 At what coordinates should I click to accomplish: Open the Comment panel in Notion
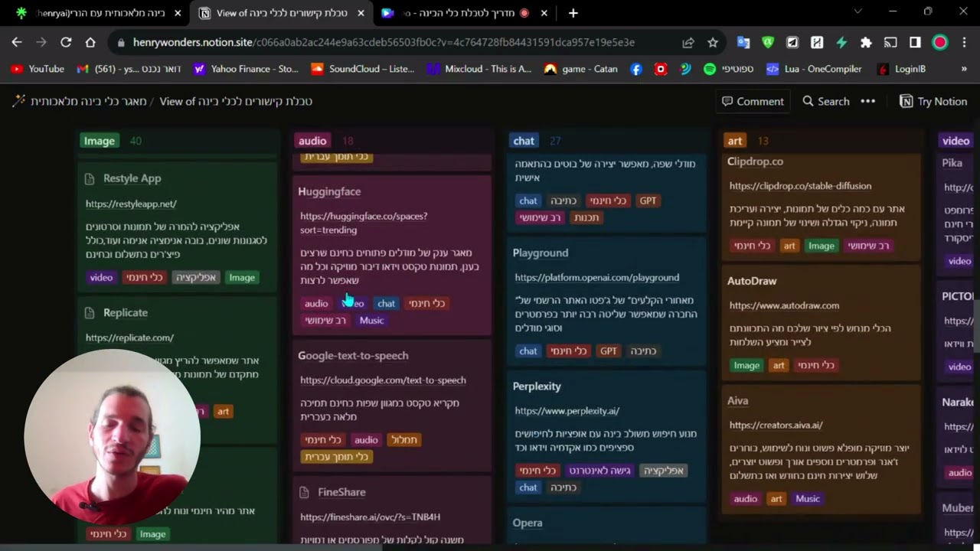click(x=753, y=101)
